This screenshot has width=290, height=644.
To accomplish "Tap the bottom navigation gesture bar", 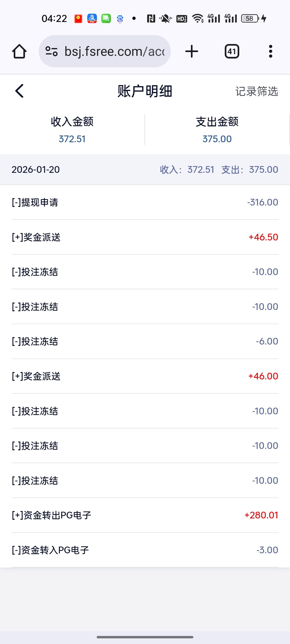I will (x=145, y=637).
